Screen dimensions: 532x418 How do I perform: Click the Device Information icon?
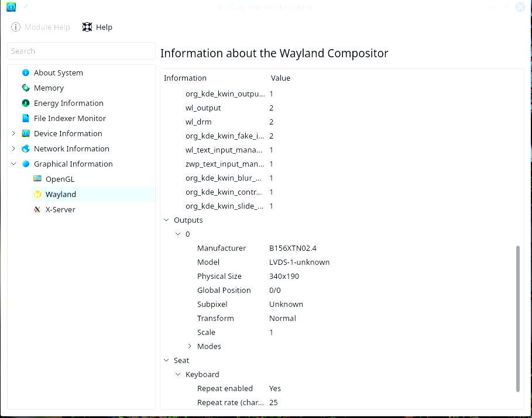pos(26,134)
